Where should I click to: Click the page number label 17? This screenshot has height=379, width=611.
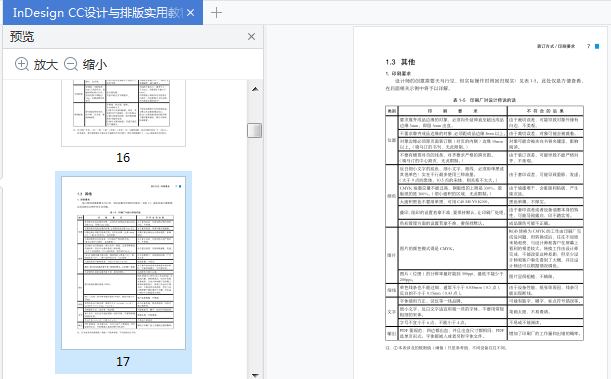(x=123, y=362)
